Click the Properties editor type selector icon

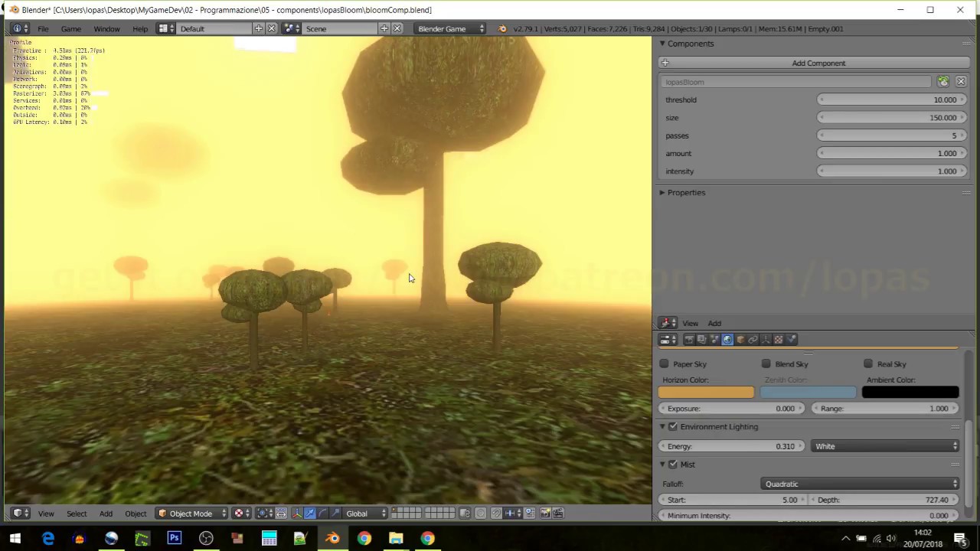[x=668, y=340]
